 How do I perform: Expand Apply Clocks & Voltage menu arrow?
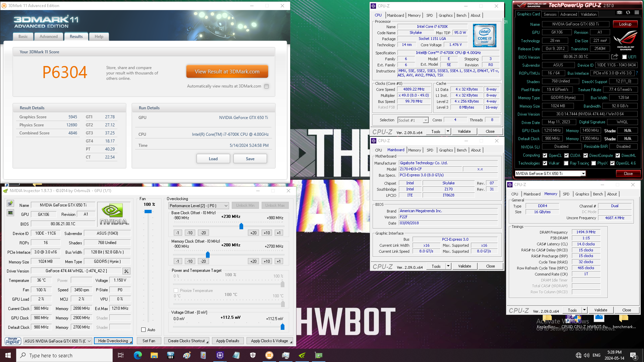291,342
